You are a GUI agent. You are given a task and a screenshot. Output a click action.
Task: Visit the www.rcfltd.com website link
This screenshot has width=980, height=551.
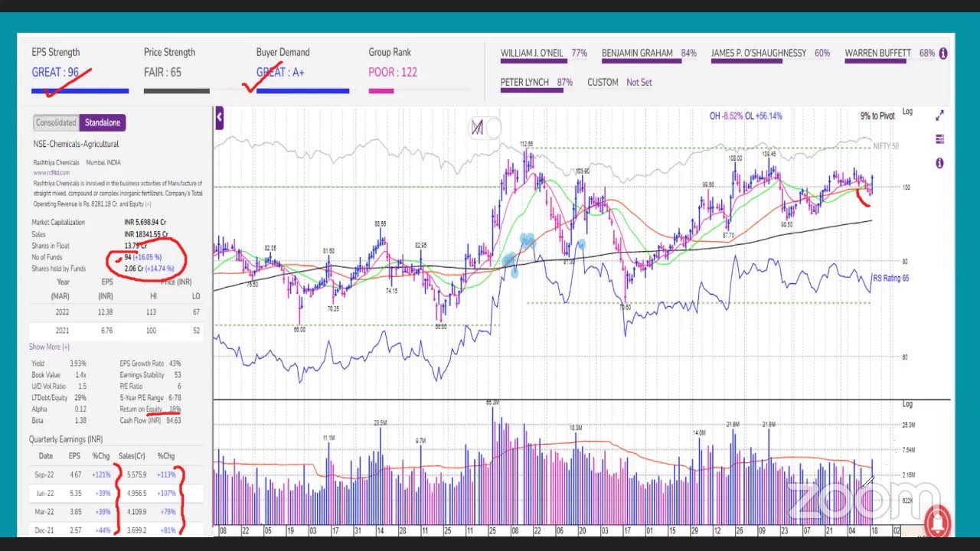click(x=51, y=173)
